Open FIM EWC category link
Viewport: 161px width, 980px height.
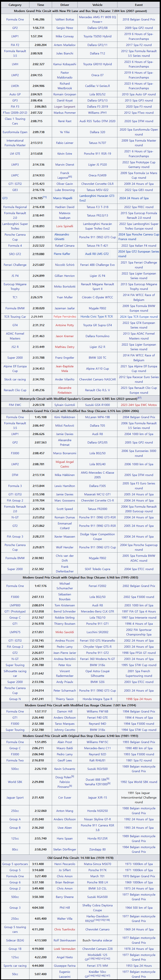click(15, 405)
